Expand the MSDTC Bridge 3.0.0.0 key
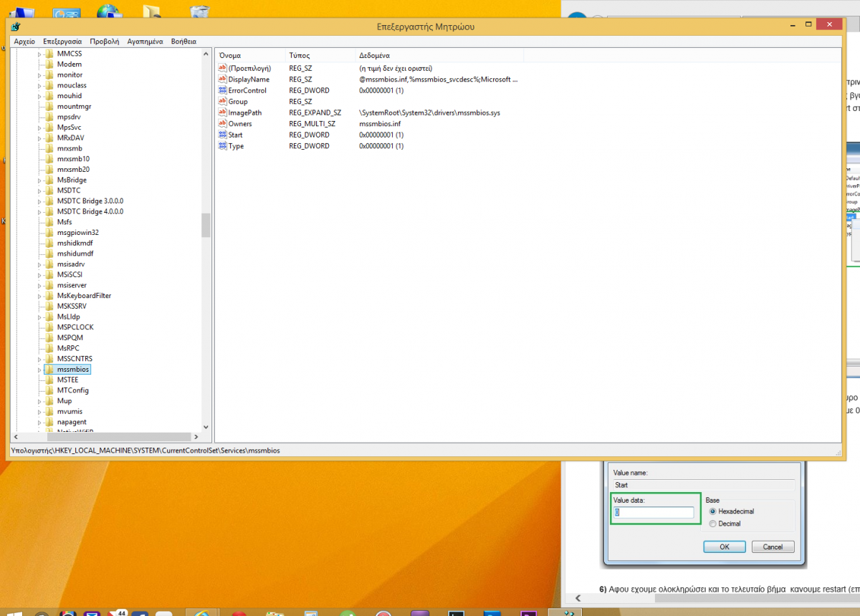This screenshot has width=860, height=616. tap(39, 201)
